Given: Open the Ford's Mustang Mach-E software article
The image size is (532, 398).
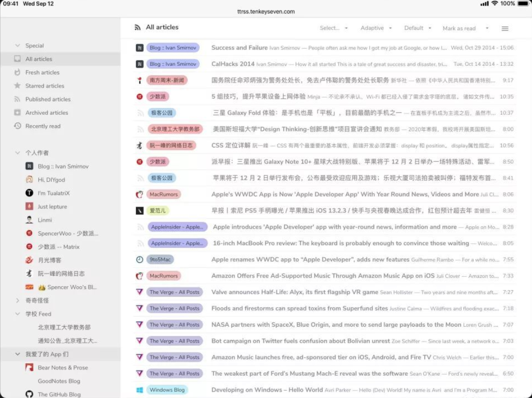Looking at the screenshot, I should click(310, 374).
